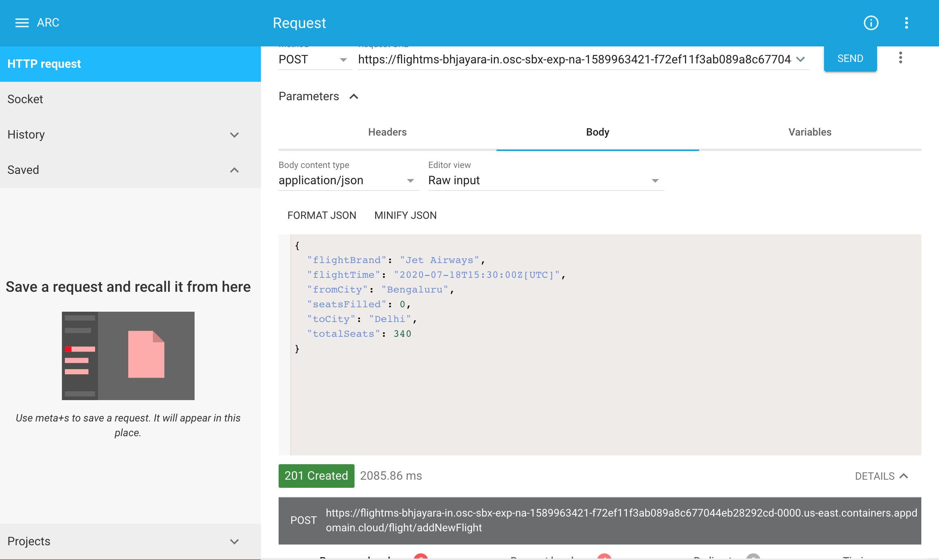Expand the URL editor chevron
The height and width of the screenshot is (560, 939).
800,59
